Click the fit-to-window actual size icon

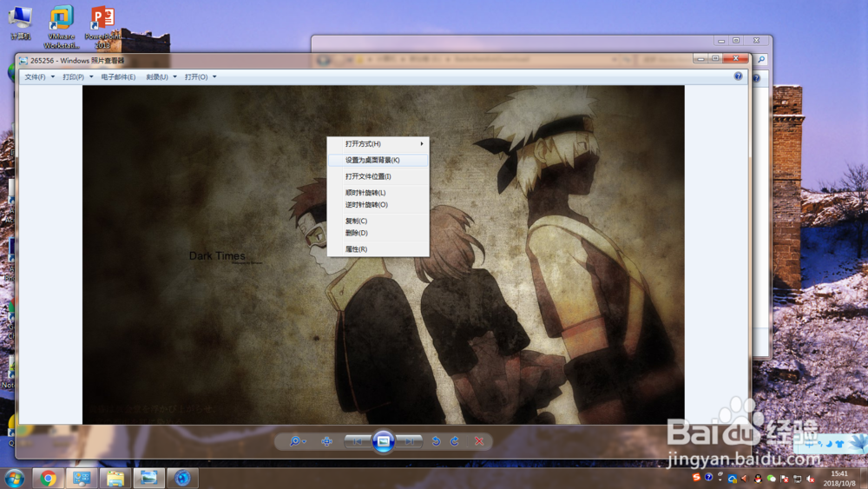click(x=326, y=441)
